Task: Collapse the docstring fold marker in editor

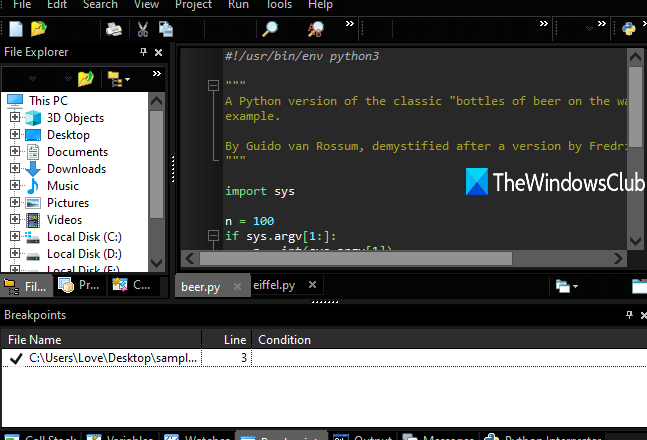Action: coord(213,85)
